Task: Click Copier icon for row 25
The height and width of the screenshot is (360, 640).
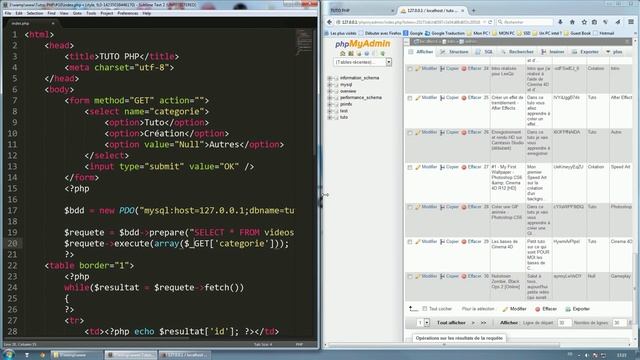Action: pyautogui.click(x=442, y=98)
